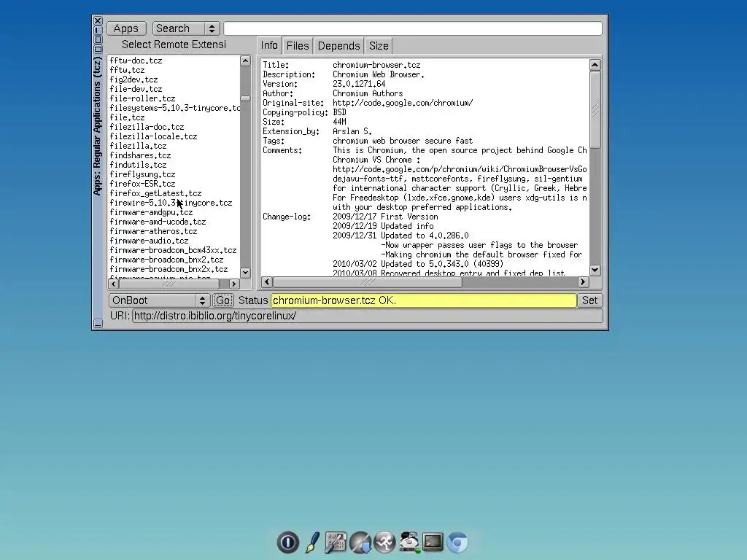
Task: Open the OnBoot install mode dropdown
Action: pos(159,300)
